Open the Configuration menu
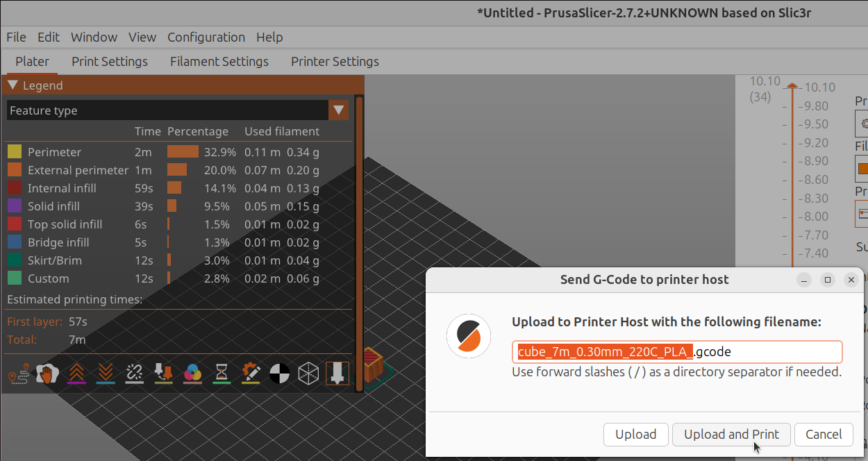868x461 pixels. tap(206, 37)
